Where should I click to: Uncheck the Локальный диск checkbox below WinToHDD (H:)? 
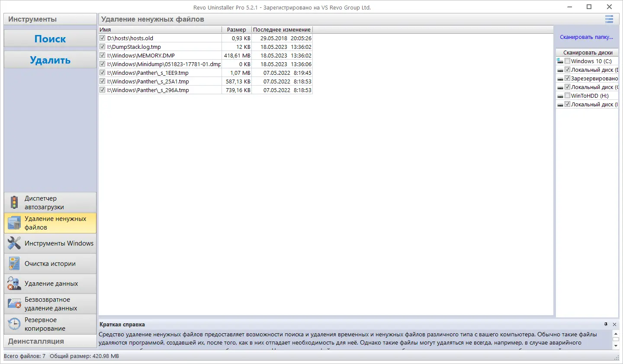pos(568,104)
